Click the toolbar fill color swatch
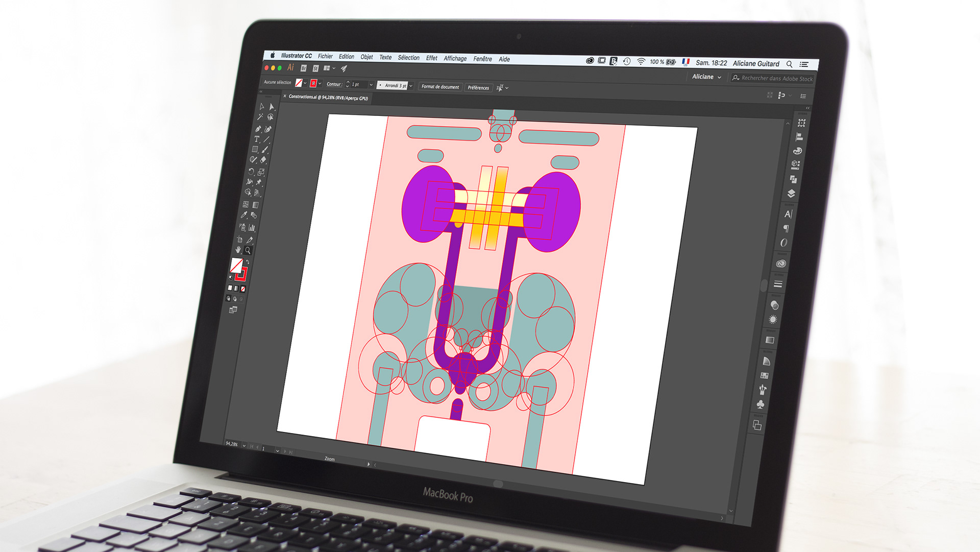The height and width of the screenshot is (552, 980). pyautogui.click(x=236, y=266)
